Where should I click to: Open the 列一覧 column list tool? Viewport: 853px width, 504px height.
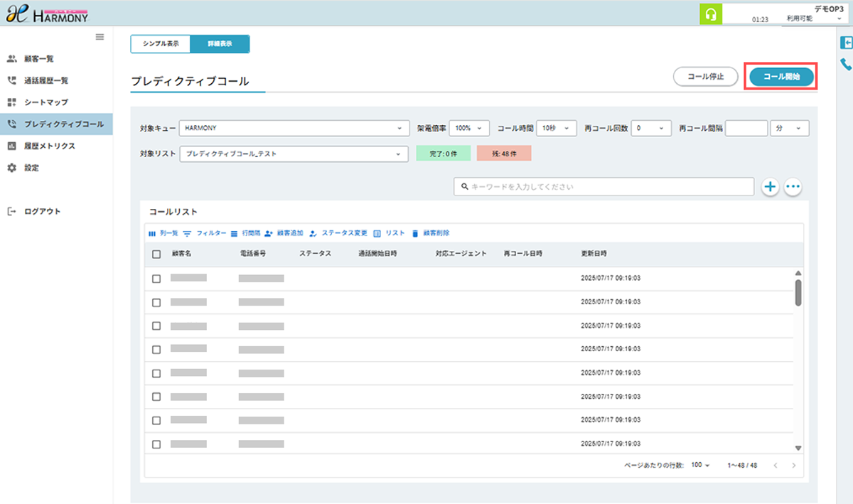(x=163, y=233)
